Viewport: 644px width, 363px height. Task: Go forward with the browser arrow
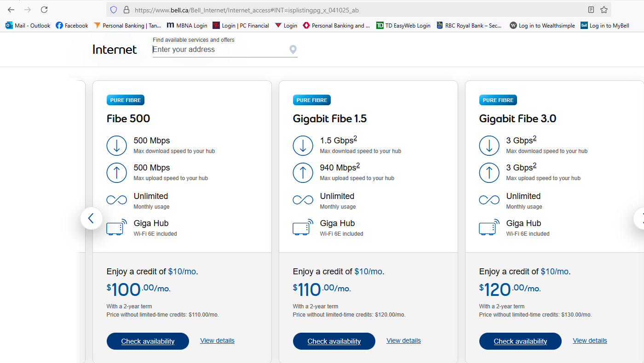coord(28,10)
